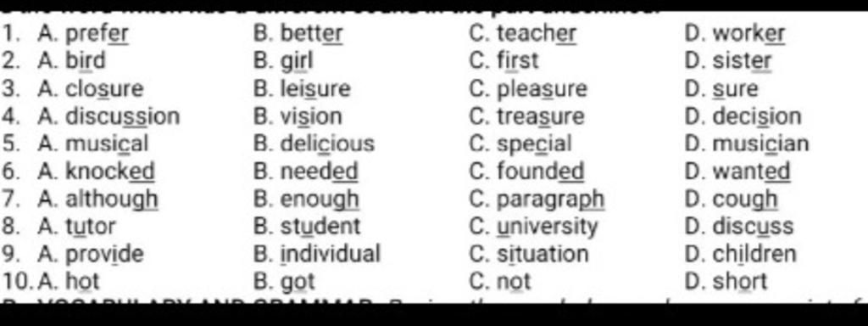Select answer A. knocked in question 6
This screenshot has height=326, width=868.
tap(97, 171)
